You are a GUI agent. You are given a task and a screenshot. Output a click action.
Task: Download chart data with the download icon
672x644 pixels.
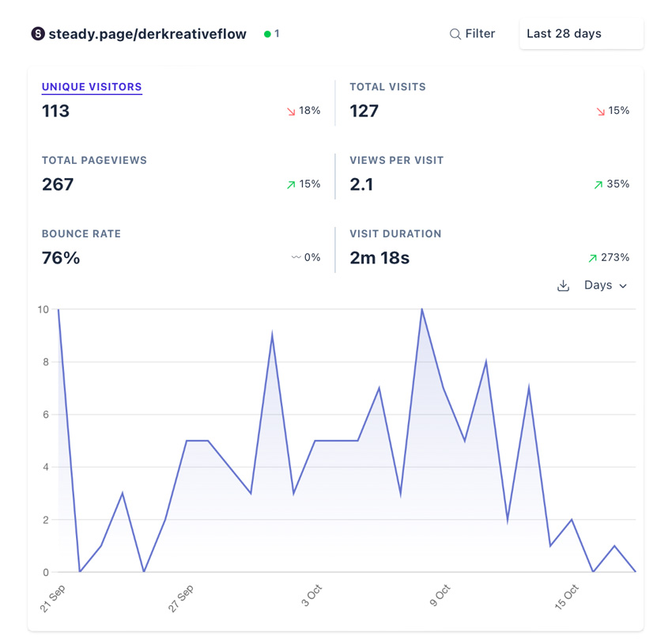coord(563,286)
